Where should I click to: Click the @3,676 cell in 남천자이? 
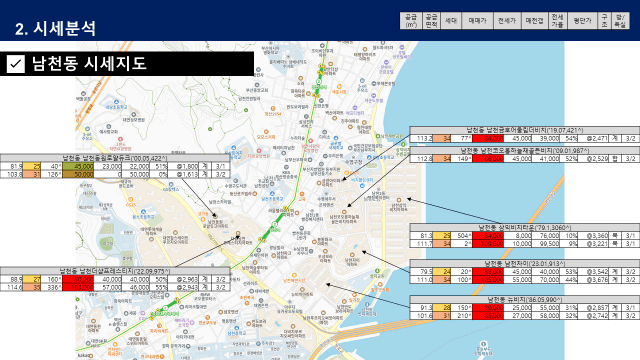pyautogui.click(x=594, y=280)
